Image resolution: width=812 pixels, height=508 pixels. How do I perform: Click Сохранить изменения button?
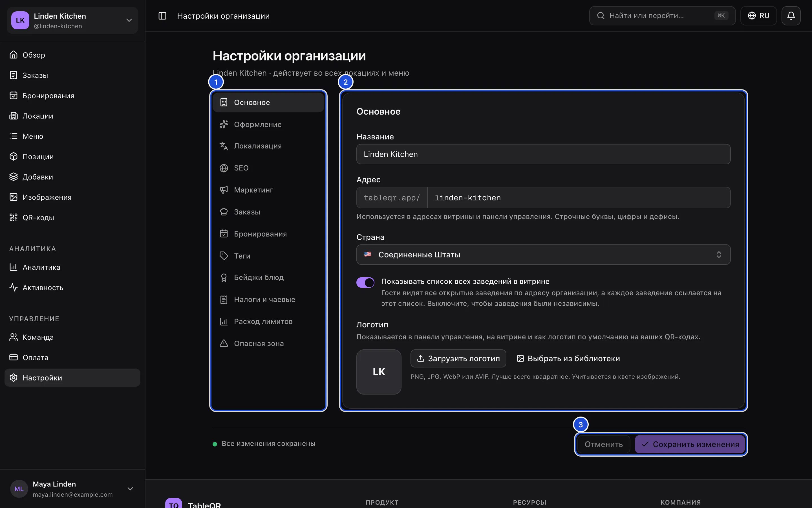coord(690,444)
